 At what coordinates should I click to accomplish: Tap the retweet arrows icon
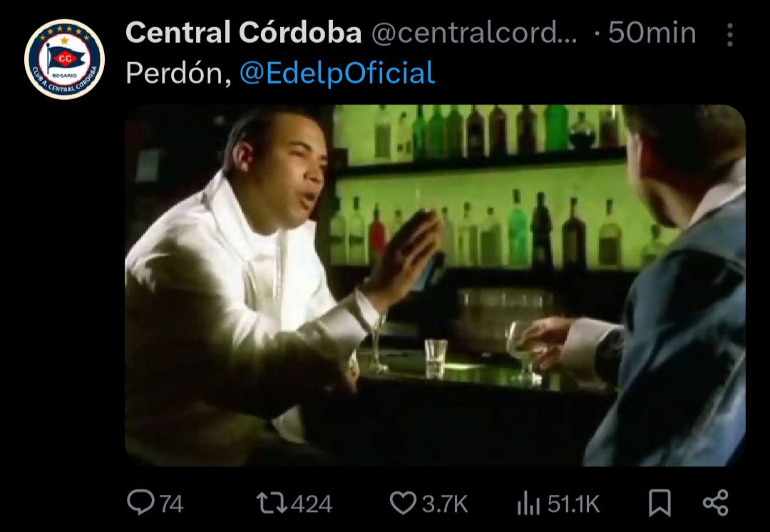tap(272, 503)
